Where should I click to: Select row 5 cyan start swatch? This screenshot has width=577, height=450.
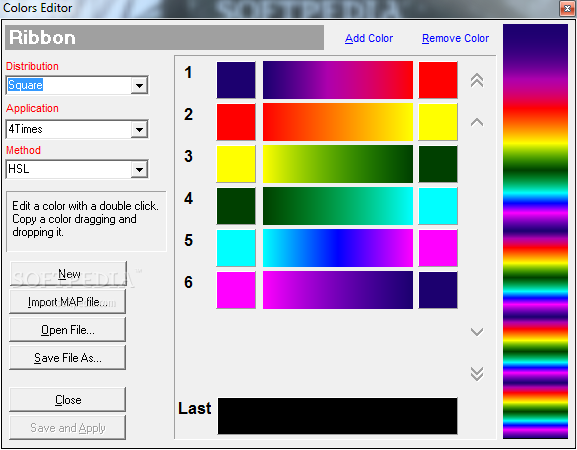pos(236,248)
